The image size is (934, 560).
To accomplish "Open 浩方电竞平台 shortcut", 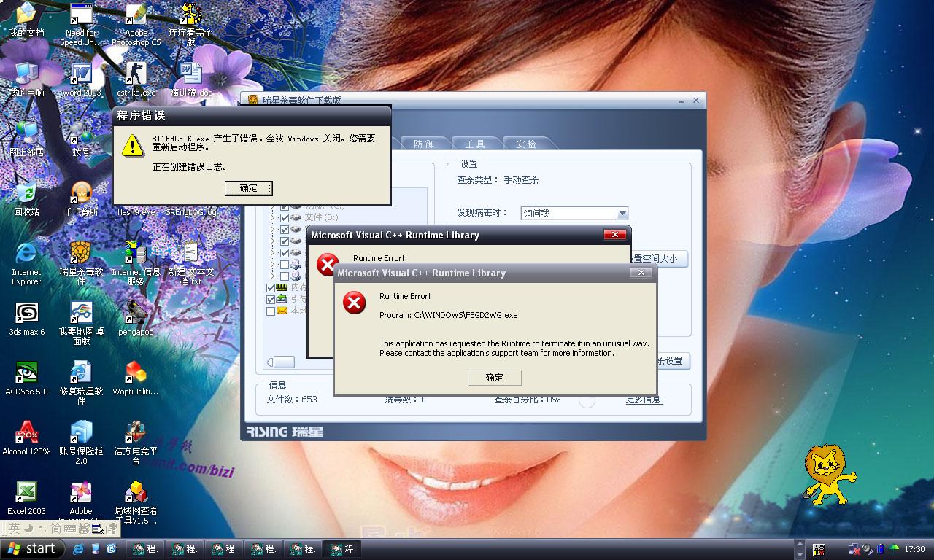I will (x=136, y=442).
